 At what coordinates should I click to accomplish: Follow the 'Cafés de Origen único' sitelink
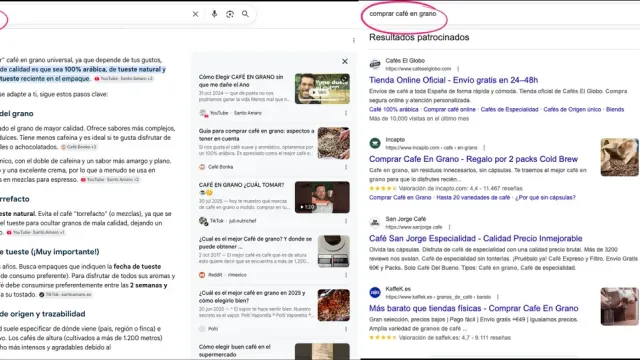click(x=572, y=109)
